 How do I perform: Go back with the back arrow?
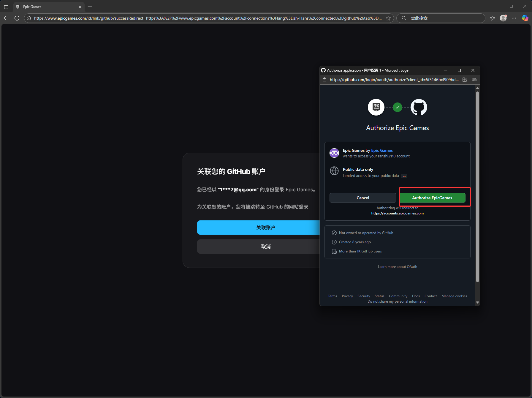(6, 18)
